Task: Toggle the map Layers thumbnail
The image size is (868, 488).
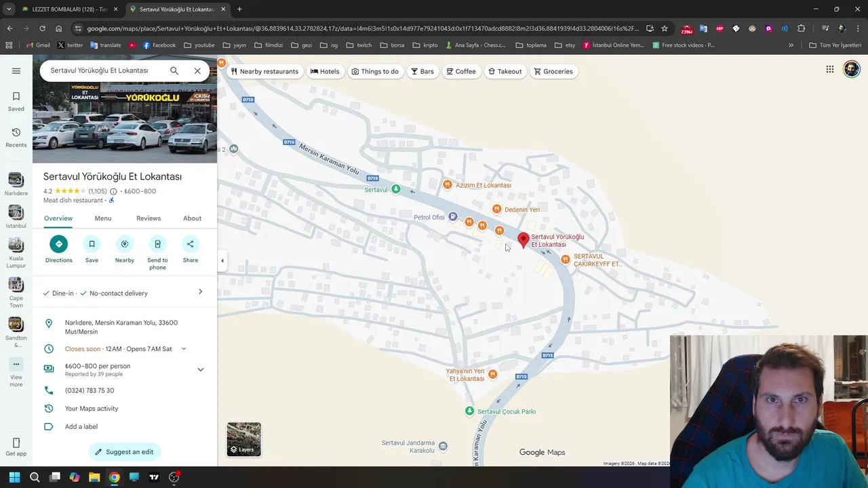Action: pyautogui.click(x=243, y=439)
